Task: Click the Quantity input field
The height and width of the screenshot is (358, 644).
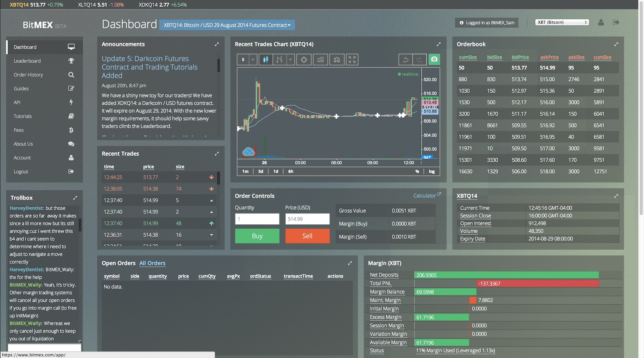Action: 257,219
